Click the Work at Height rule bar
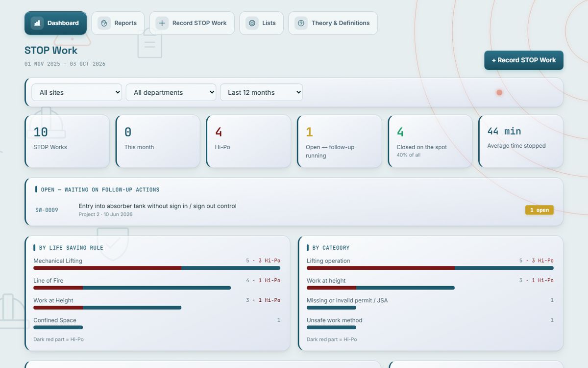588x368 pixels. pos(107,308)
